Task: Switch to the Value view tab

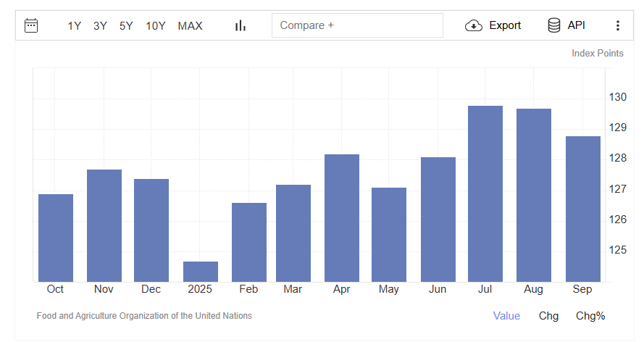Action: coord(506,316)
